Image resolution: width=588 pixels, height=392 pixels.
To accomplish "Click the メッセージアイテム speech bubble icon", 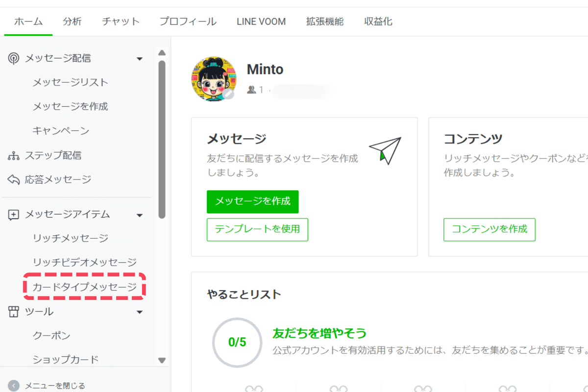I will point(14,215).
